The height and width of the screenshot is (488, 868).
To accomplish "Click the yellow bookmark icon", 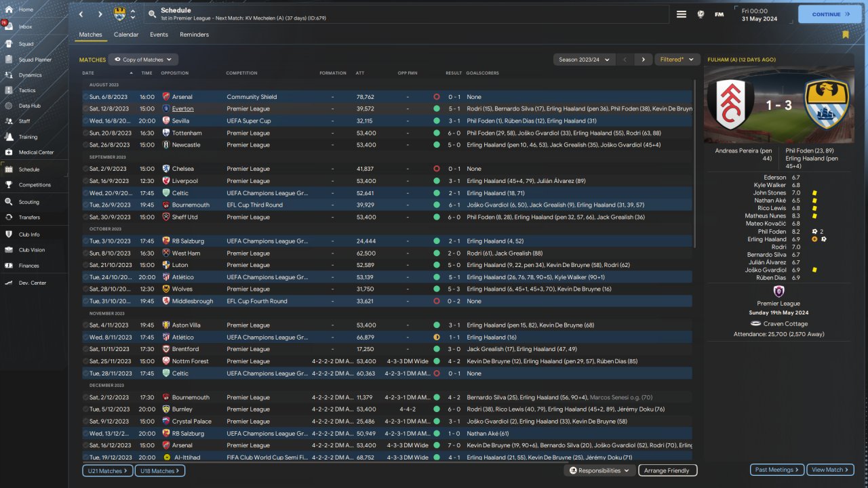I will click(x=845, y=35).
